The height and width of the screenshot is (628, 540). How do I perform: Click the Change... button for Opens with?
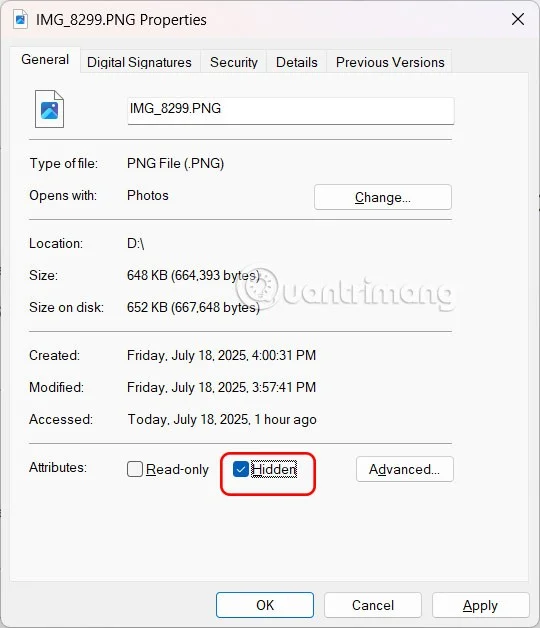click(383, 197)
